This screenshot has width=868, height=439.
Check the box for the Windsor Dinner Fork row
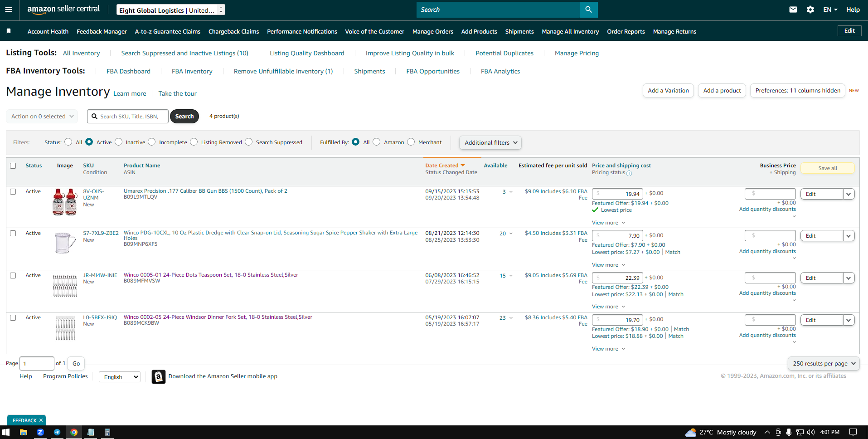pos(13,317)
